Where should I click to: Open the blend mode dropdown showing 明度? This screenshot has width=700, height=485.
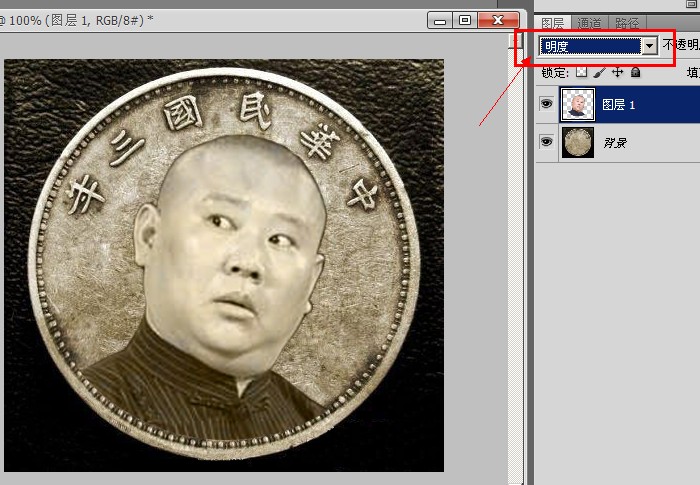(x=598, y=46)
